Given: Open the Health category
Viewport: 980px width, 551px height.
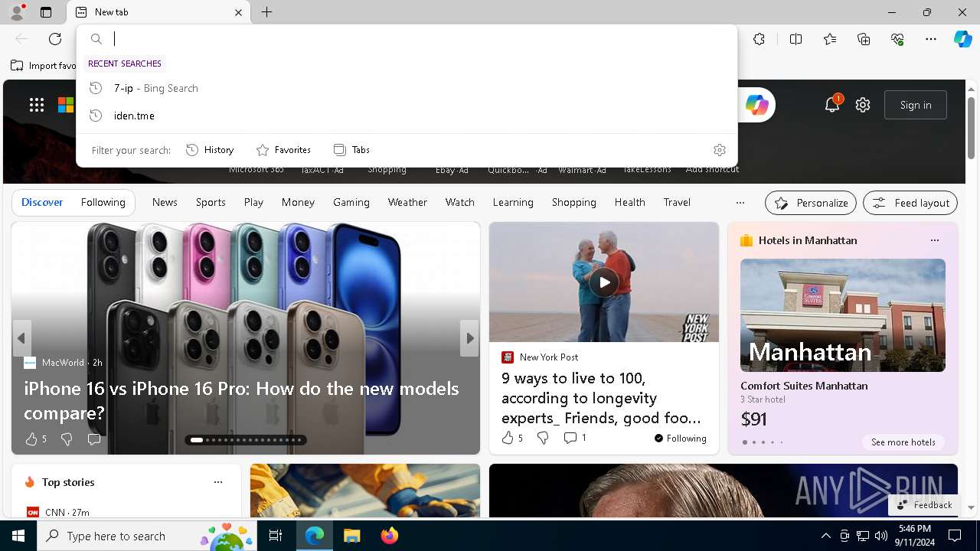Looking at the screenshot, I should coord(629,202).
